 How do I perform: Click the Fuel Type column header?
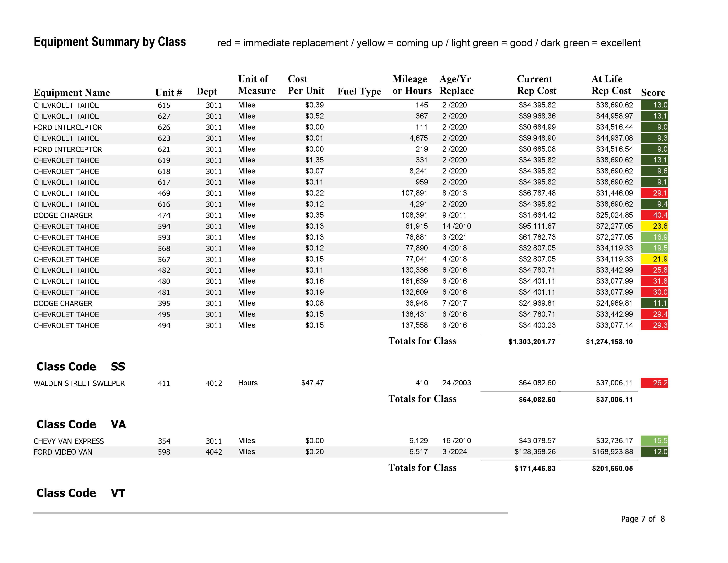[359, 91]
